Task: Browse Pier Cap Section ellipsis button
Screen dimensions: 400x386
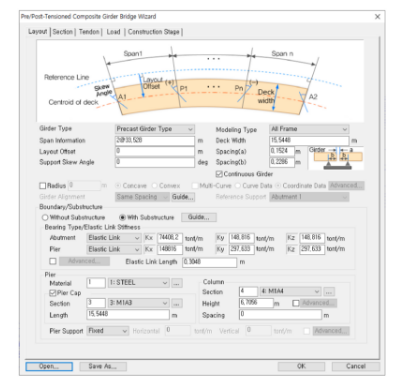Action: [x=177, y=303]
